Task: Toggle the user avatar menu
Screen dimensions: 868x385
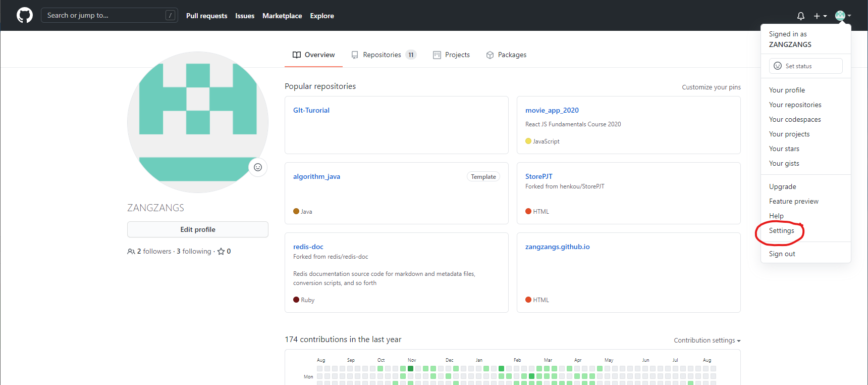Action: tap(843, 16)
